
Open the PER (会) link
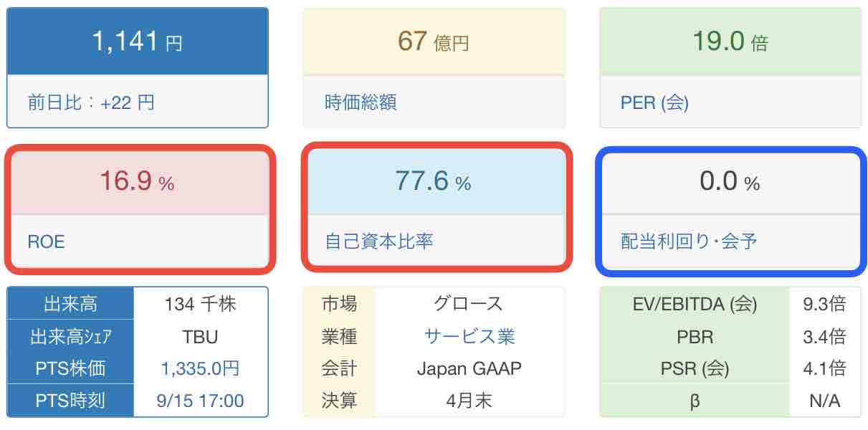tap(654, 102)
